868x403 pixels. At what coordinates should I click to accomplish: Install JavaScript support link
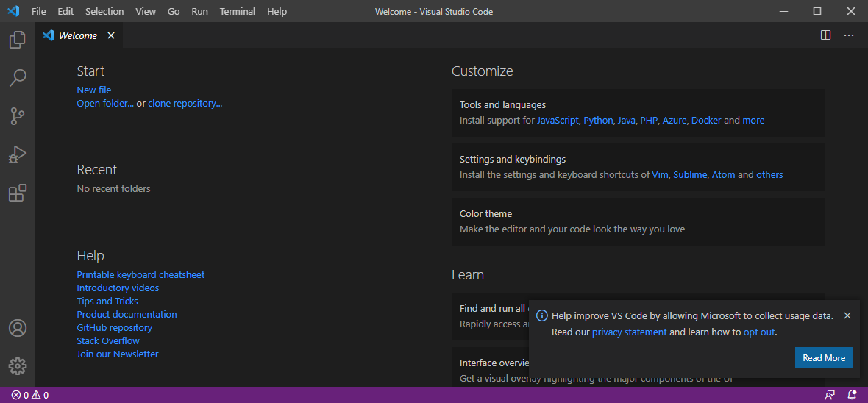(x=558, y=120)
